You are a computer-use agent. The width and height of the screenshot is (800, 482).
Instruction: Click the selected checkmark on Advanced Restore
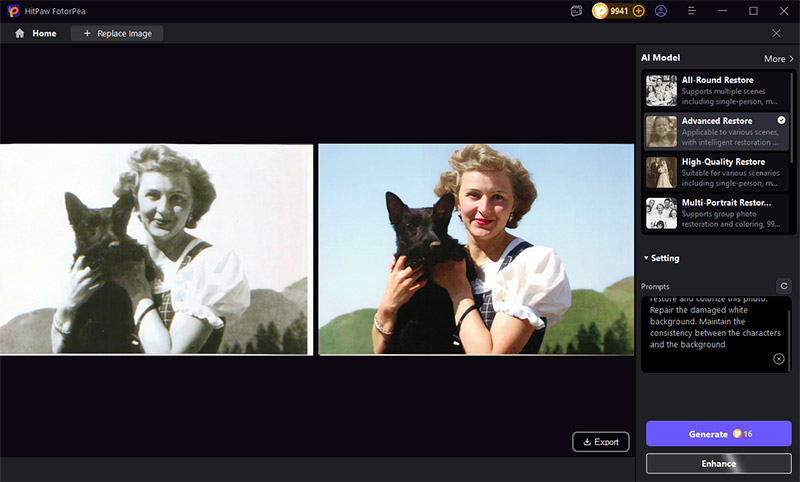[781, 120]
